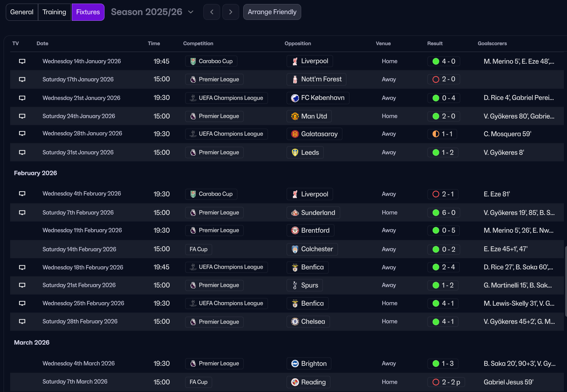Sort fixtures by the Date column header
This screenshot has height=392, width=567.
click(x=43, y=43)
